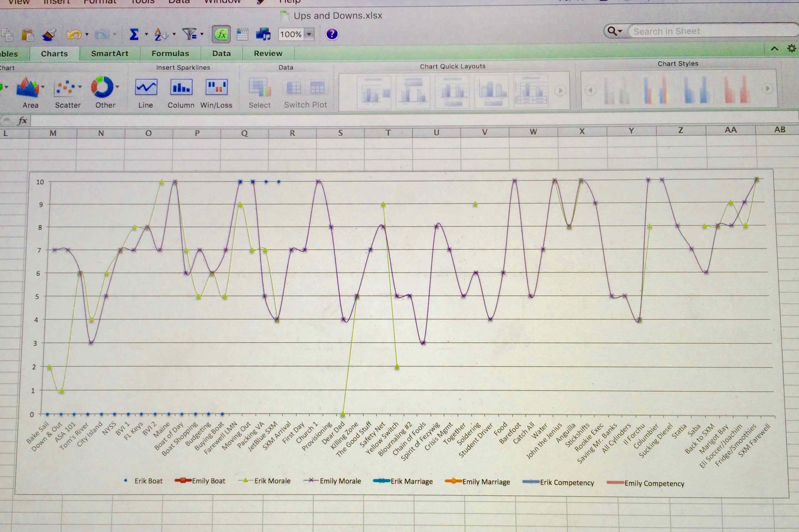Click the search magnifier icon
The image size is (799, 532).
click(612, 31)
